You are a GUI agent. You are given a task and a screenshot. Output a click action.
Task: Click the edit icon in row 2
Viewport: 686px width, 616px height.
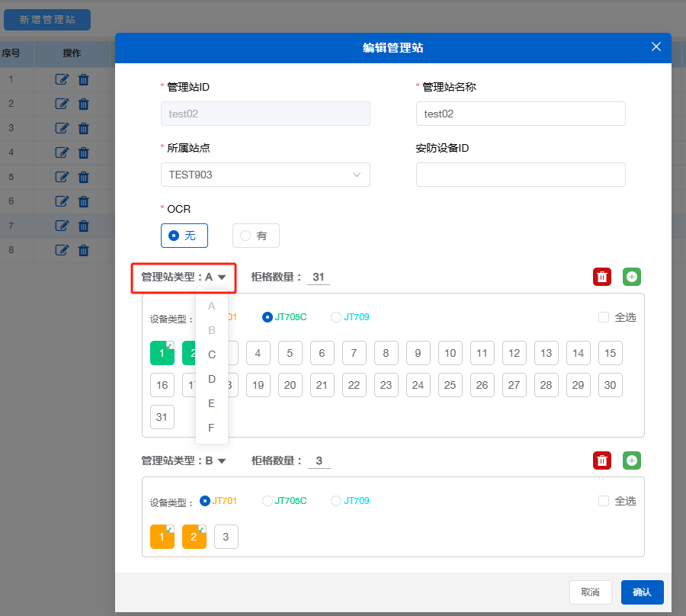62,104
